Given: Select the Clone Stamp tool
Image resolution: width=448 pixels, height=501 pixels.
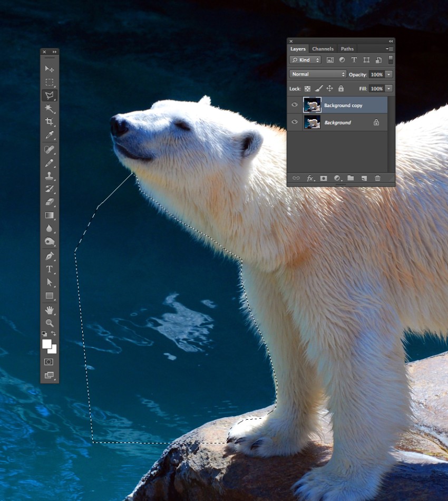Looking at the screenshot, I should click(x=49, y=176).
